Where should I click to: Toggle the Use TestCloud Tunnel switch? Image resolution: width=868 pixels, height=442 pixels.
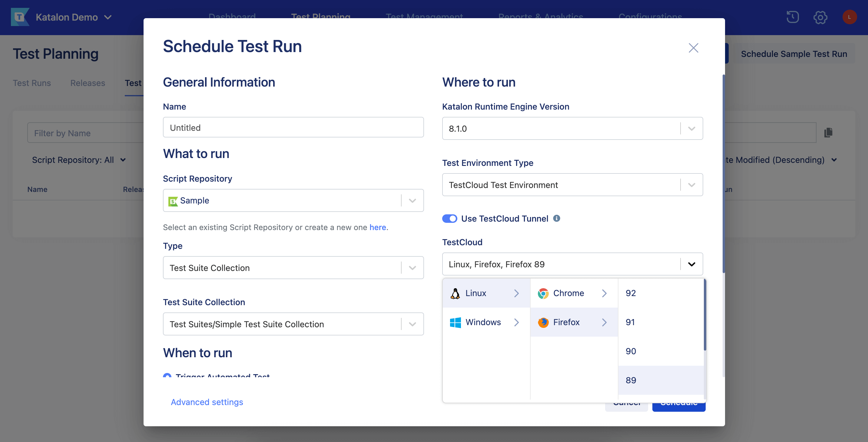(449, 219)
